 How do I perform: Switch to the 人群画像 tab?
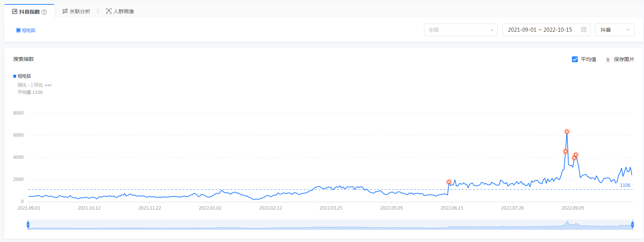click(x=124, y=11)
